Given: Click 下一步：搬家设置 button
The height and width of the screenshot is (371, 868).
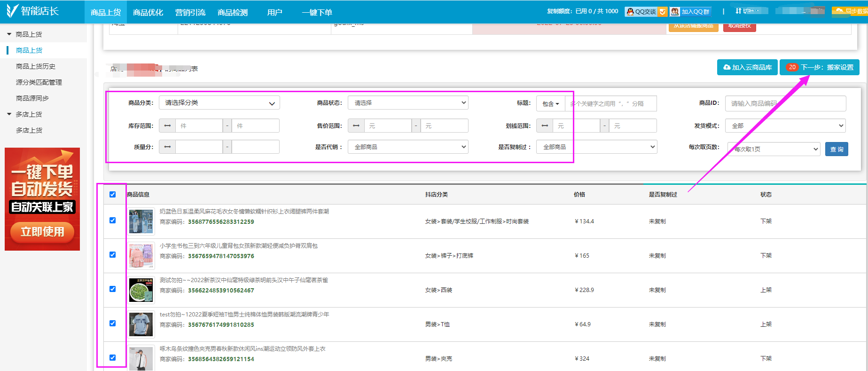Looking at the screenshot, I should [820, 67].
